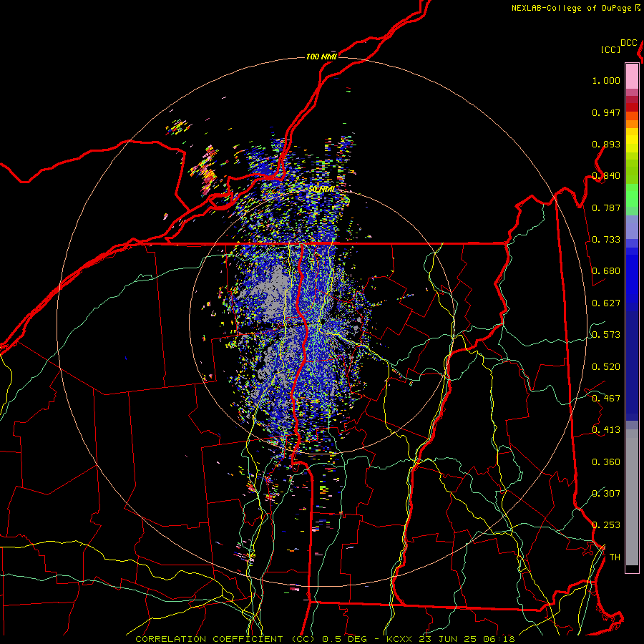Click the TH threshold label
This screenshot has height=644, width=644.
[615, 557]
